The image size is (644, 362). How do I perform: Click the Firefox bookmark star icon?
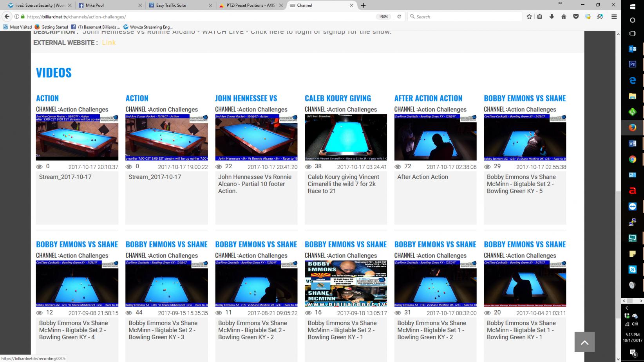[x=529, y=16]
